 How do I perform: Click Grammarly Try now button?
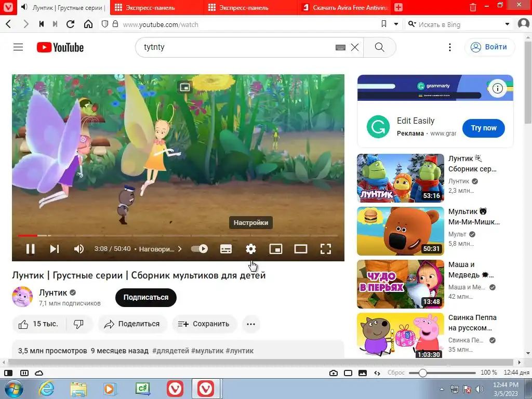[484, 128]
